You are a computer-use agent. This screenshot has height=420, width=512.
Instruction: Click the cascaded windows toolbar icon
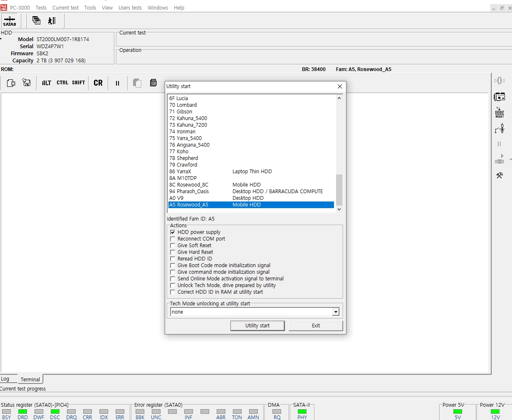pos(36,20)
